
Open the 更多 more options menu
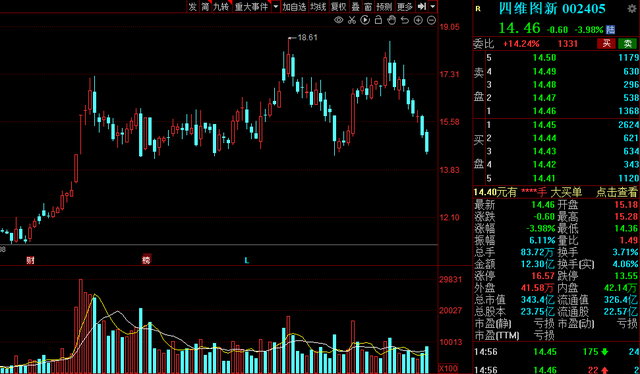pos(405,7)
